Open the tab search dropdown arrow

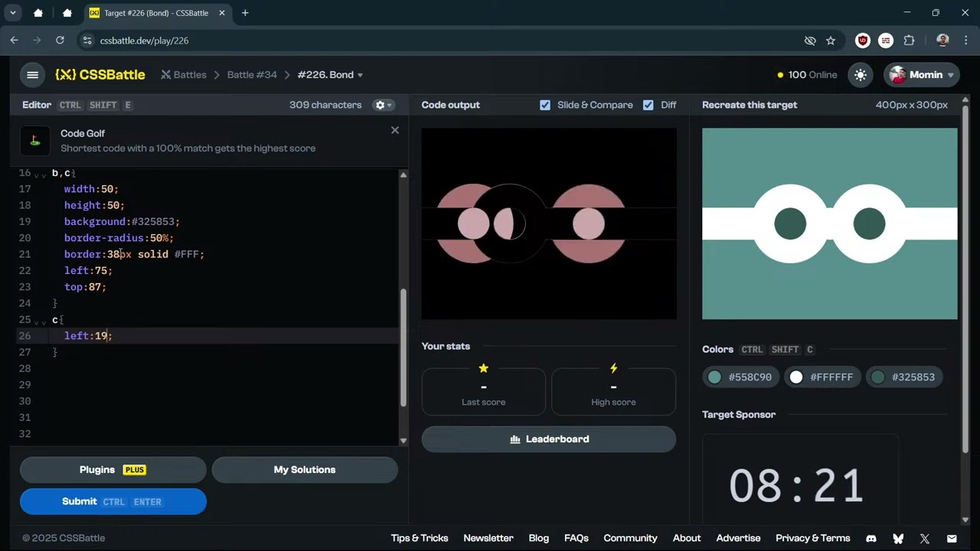12,13
